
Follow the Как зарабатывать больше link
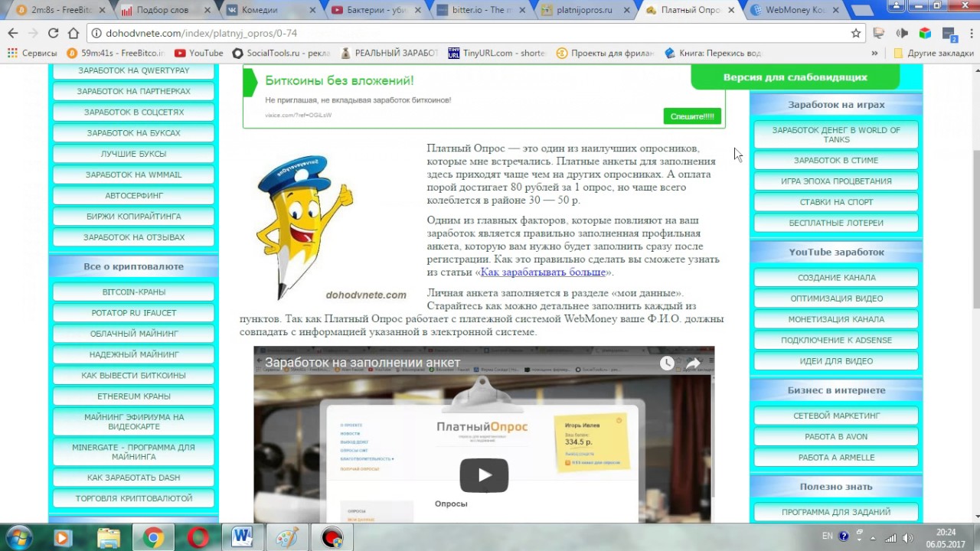point(543,272)
